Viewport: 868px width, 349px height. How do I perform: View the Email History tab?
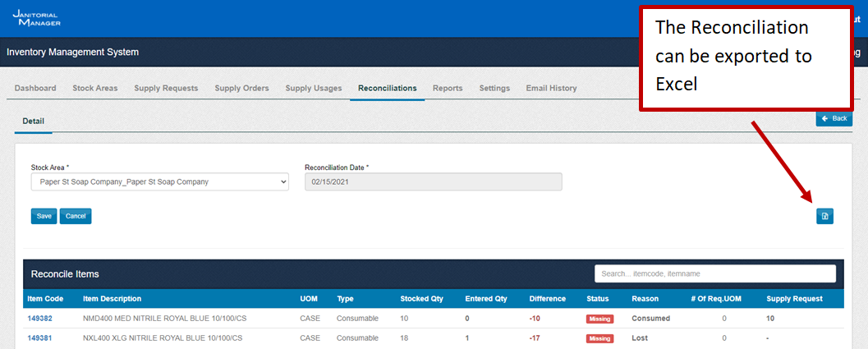[x=551, y=88]
